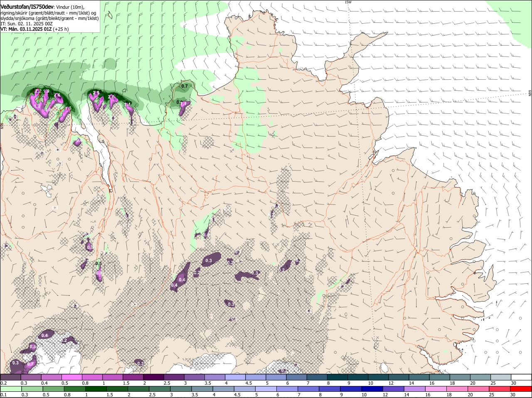
Task: Click the 10 label in the upper legend
Action: tap(370, 383)
